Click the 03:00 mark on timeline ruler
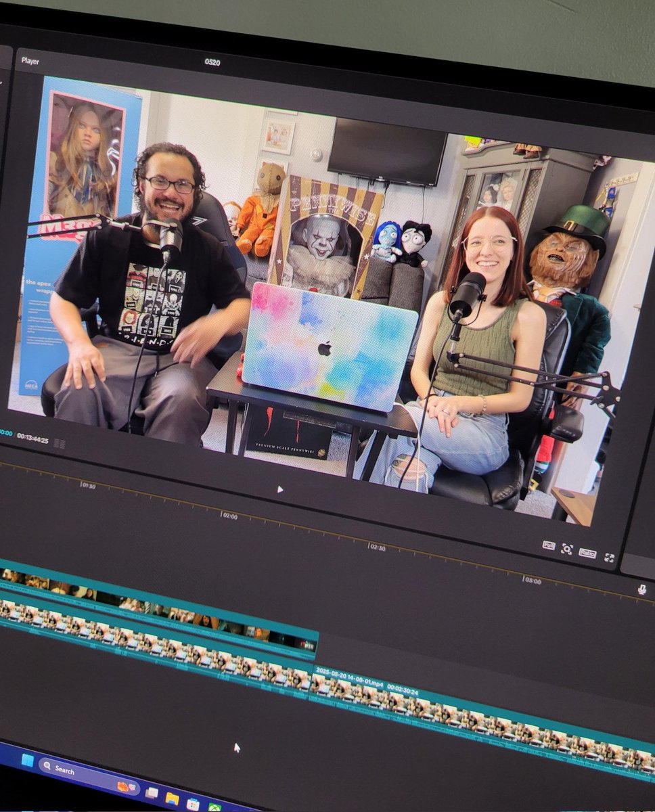The image size is (655, 812). click(x=533, y=580)
